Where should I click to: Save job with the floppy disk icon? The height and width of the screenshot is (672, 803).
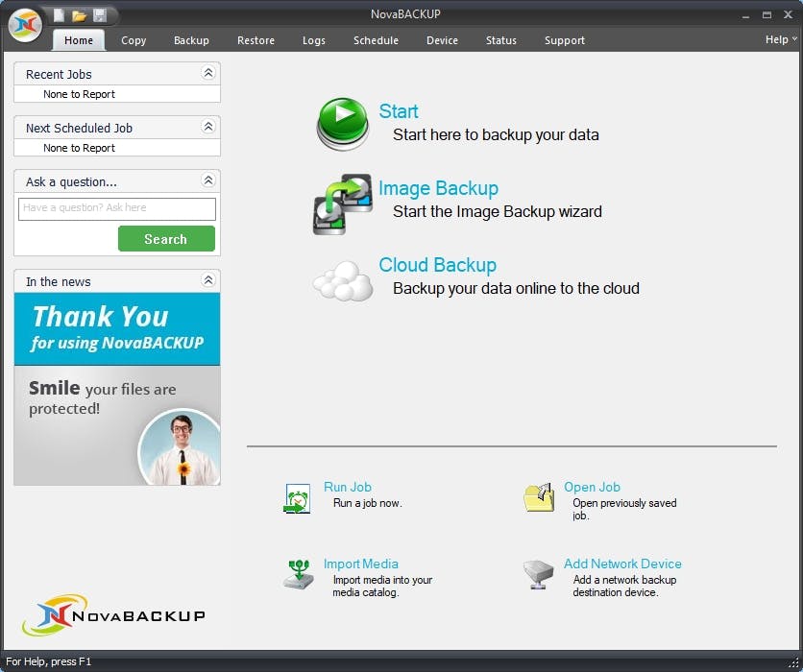[x=100, y=15]
